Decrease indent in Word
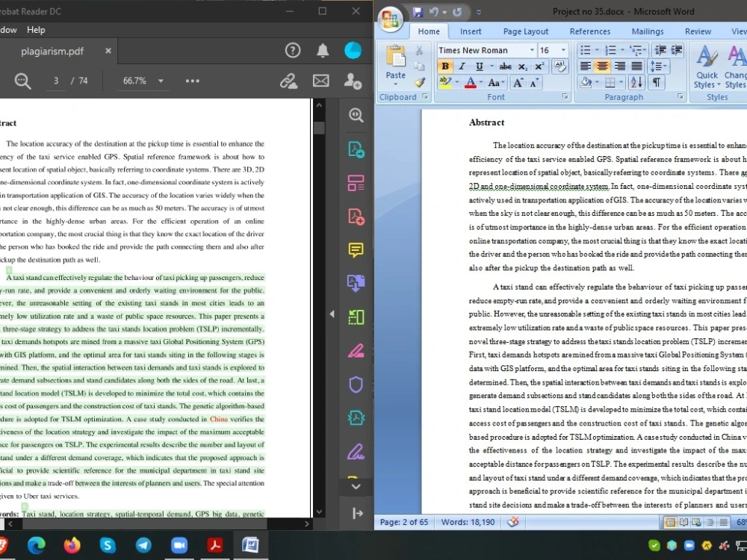The image size is (747, 560). (x=660, y=50)
